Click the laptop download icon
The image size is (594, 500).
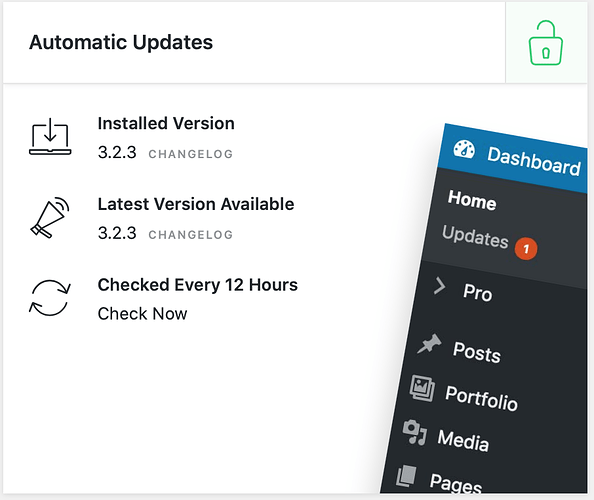(50, 136)
